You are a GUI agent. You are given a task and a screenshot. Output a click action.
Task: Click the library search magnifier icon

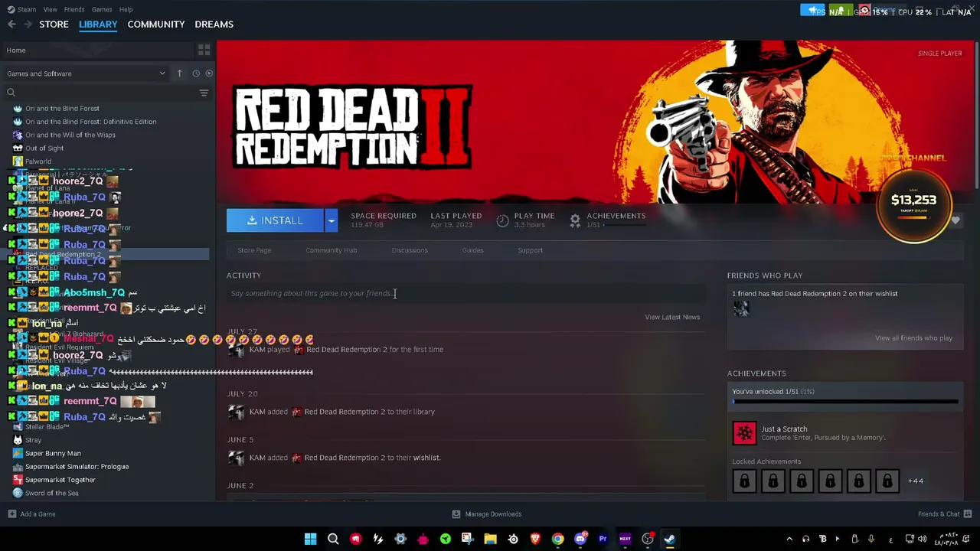(x=11, y=93)
